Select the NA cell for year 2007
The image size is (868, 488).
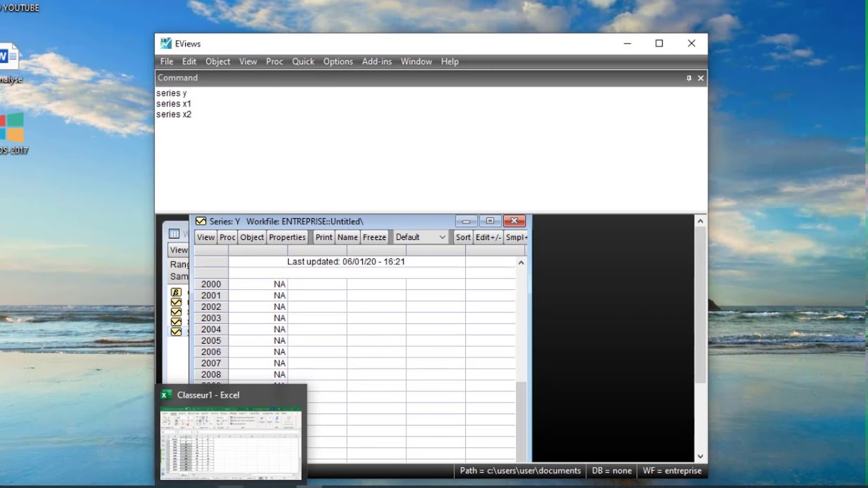[258, 363]
